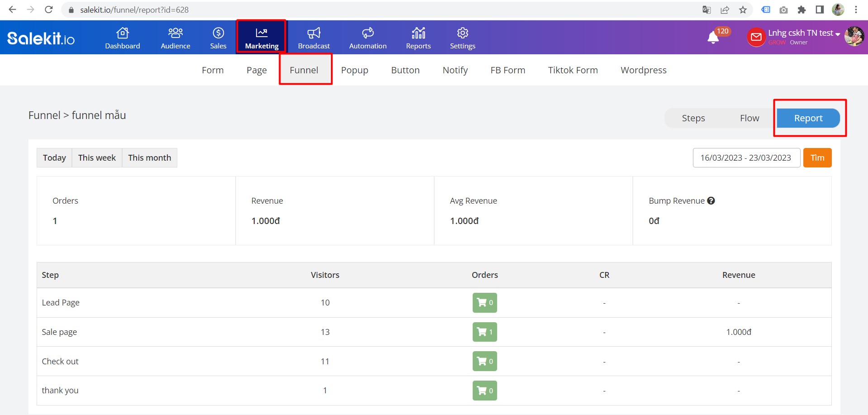Image resolution: width=868 pixels, height=415 pixels.
Task: Open the Reports section
Action: point(418,38)
